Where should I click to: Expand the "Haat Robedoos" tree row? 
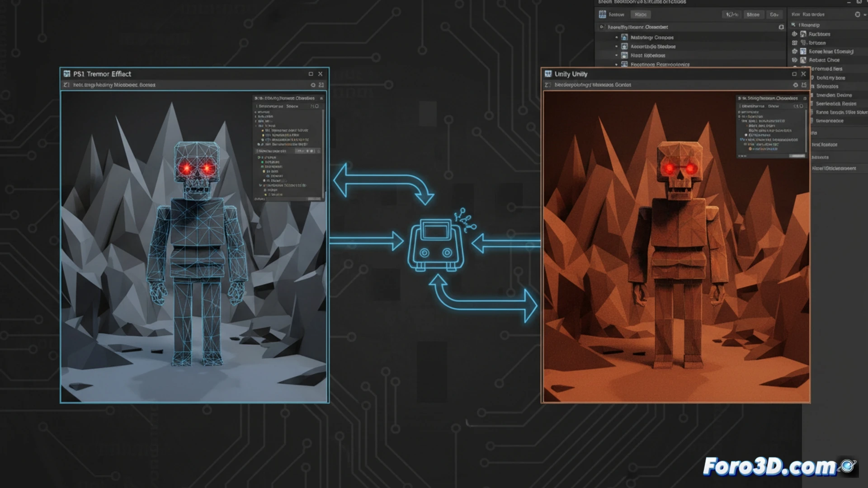pos(617,56)
